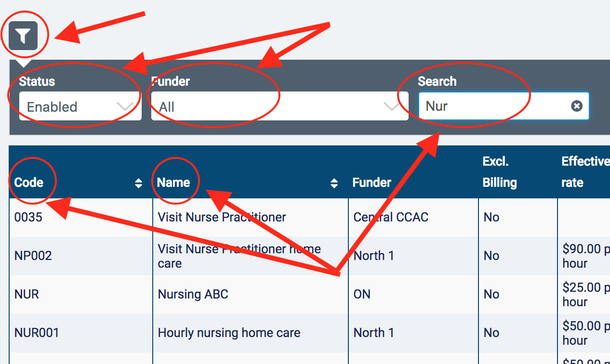
Task: Open Hourly nursing home care entry
Action: tap(229, 333)
